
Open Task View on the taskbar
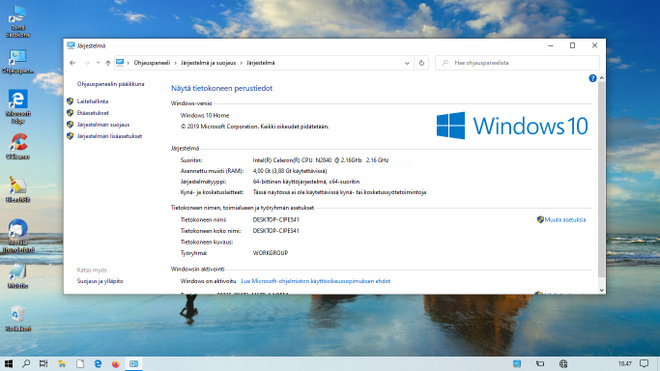pos(43,363)
